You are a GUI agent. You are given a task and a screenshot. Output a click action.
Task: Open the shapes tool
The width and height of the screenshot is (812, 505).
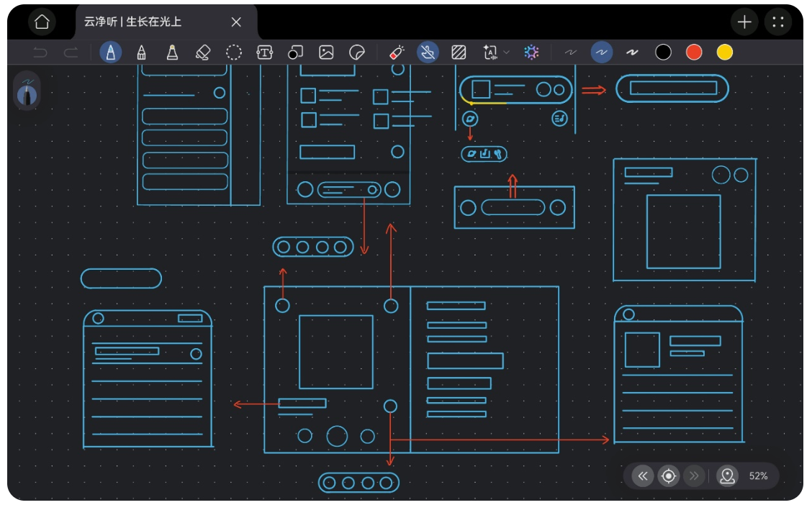(295, 53)
